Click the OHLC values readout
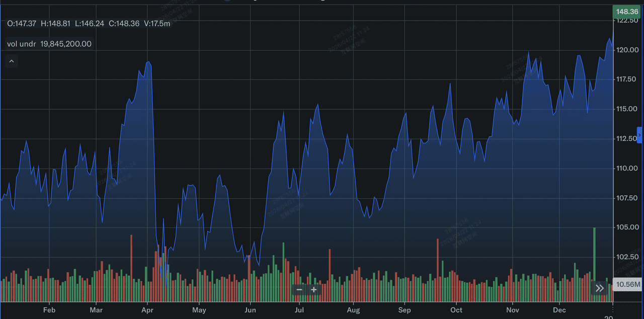The height and width of the screenshot is (319, 644). pyautogui.click(x=89, y=24)
